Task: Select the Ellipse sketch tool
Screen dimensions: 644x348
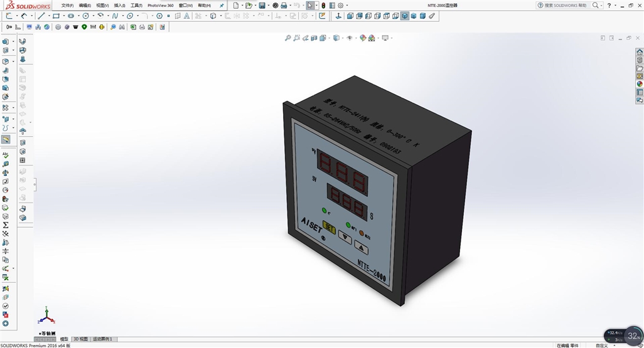Action: click(x=130, y=16)
